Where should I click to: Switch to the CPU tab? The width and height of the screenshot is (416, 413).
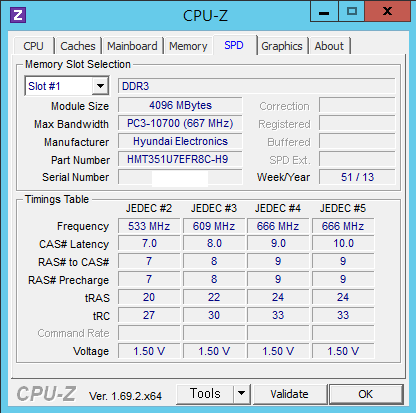33,46
